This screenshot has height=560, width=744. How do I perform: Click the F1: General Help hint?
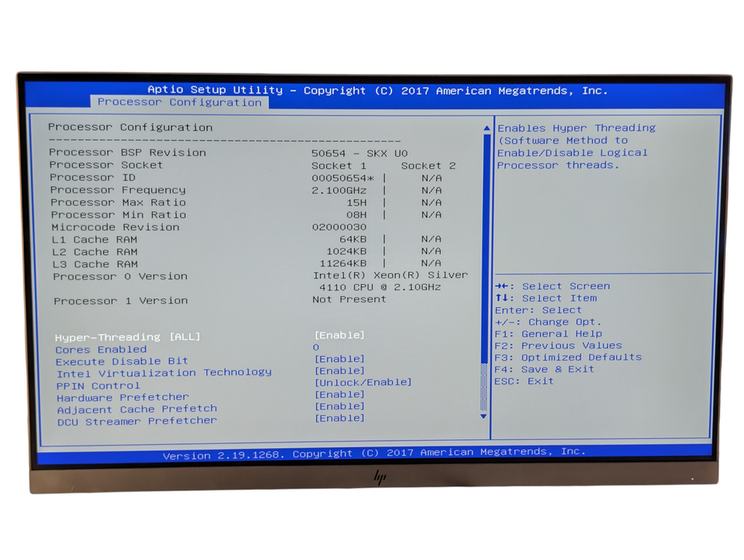[x=548, y=334]
